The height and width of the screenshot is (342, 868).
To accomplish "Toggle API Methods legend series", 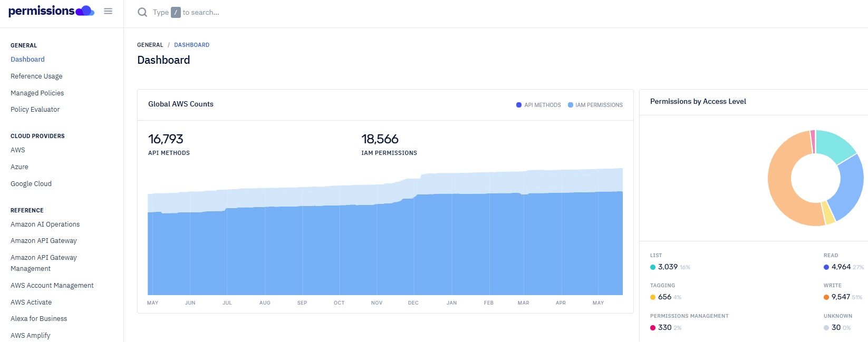I will [538, 105].
